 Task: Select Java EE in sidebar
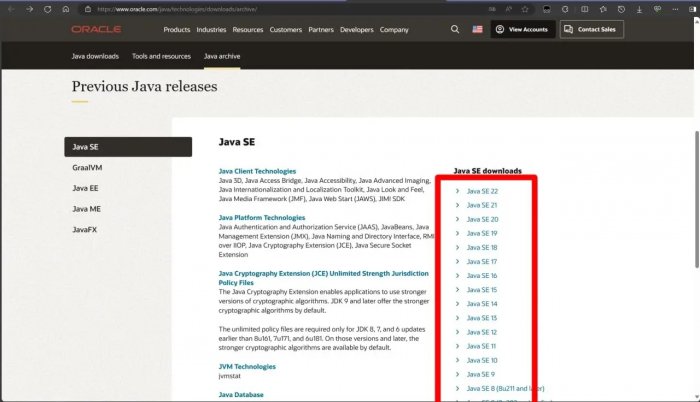click(85, 188)
